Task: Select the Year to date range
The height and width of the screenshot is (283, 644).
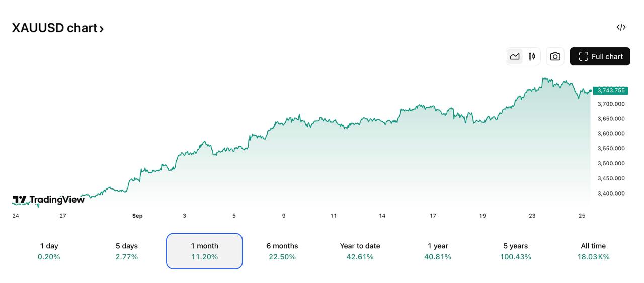Action: click(360, 251)
